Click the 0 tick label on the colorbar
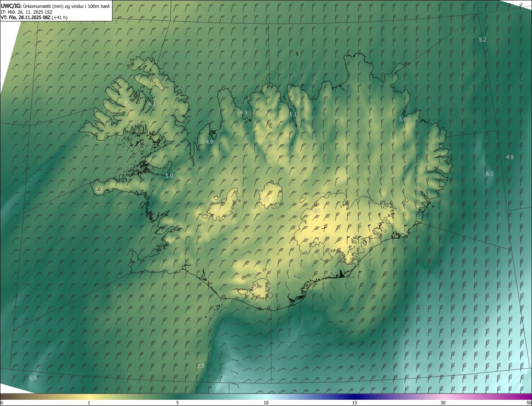This screenshot has height=406, width=532. pyautogui.click(x=1, y=403)
